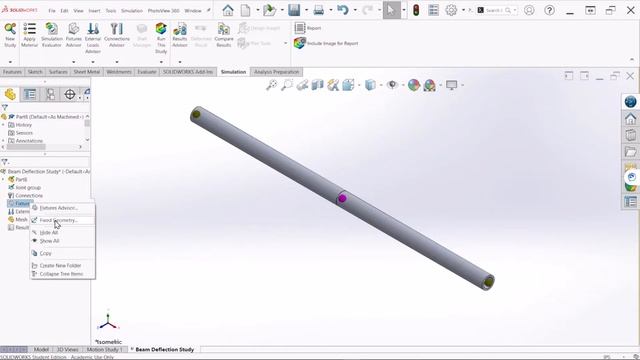The width and height of the screenshot is (640, 360).
Task: Switch to DimXpertManager tab
Action: (x=70, y=94)
